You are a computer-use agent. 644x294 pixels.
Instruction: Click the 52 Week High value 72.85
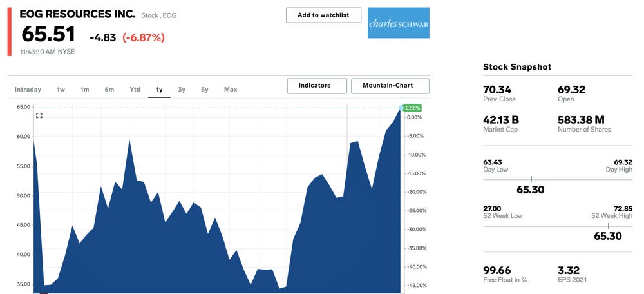pyautogui.click(x=623, y=208)
